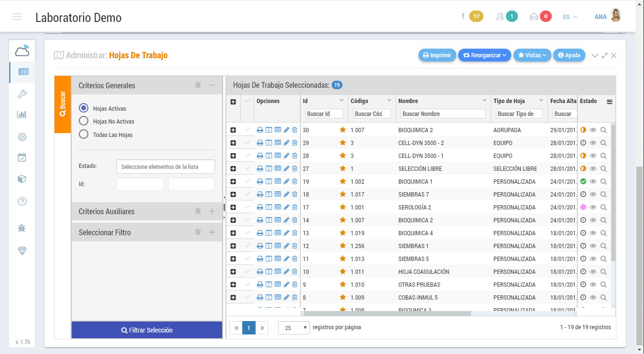Image resolution: width=644 pixels, height=354 pixels.
Task: Select Hojas No Activas radio button
Action: pos(84,121)
